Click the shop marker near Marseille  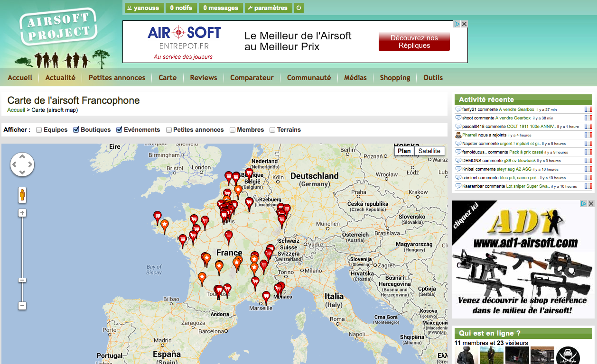266,298
